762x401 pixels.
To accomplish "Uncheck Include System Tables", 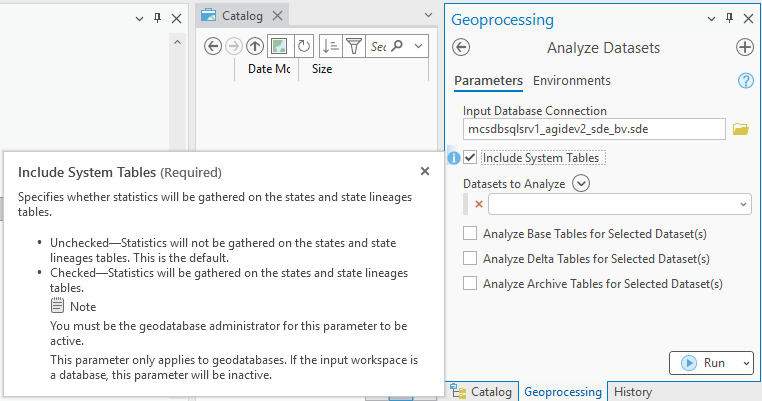I will click(x=470, y=158).
